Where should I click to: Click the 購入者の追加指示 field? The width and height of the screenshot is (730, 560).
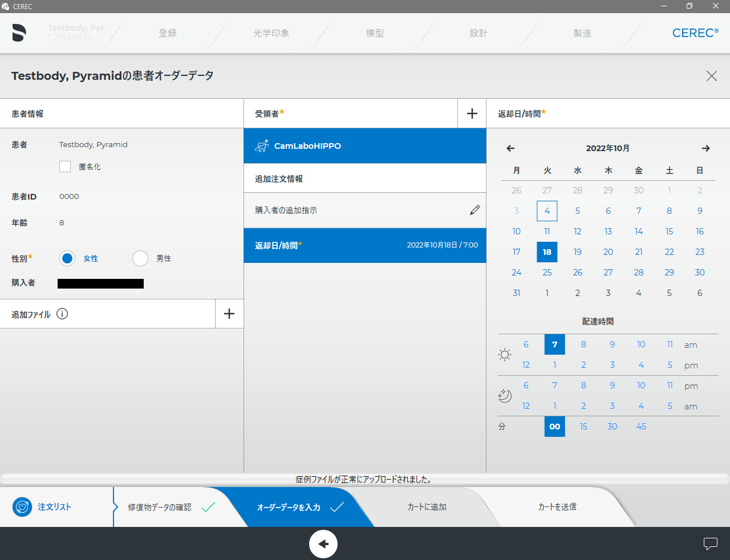coord(365,210)
